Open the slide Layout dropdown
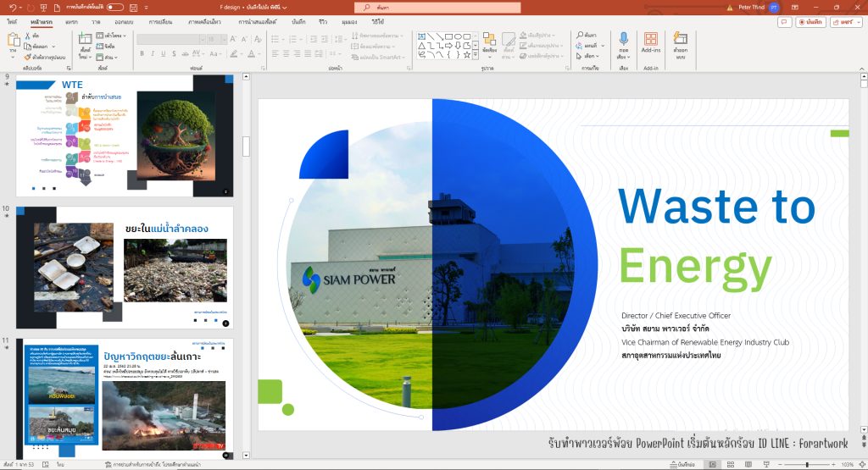 (x=111, y=36)
